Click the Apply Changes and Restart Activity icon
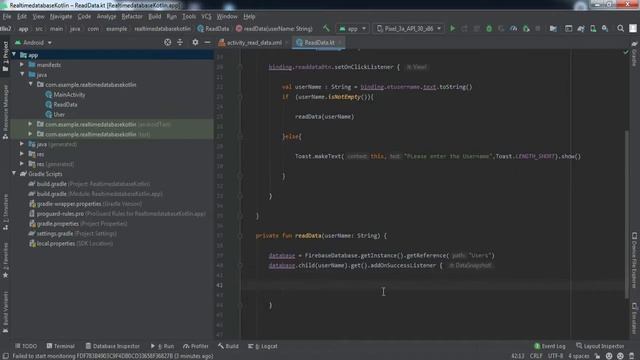Image resolution: width=640 pixels, height=360 pixels. pyautogui.click(x=464, y=29)
